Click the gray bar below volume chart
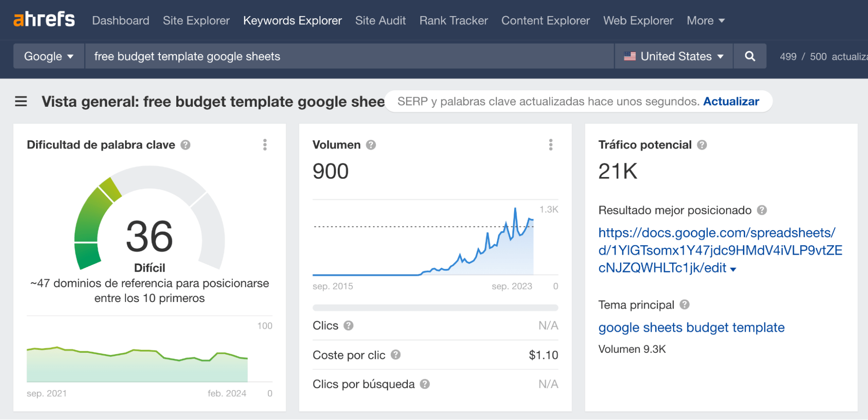 tap(435, 308)
